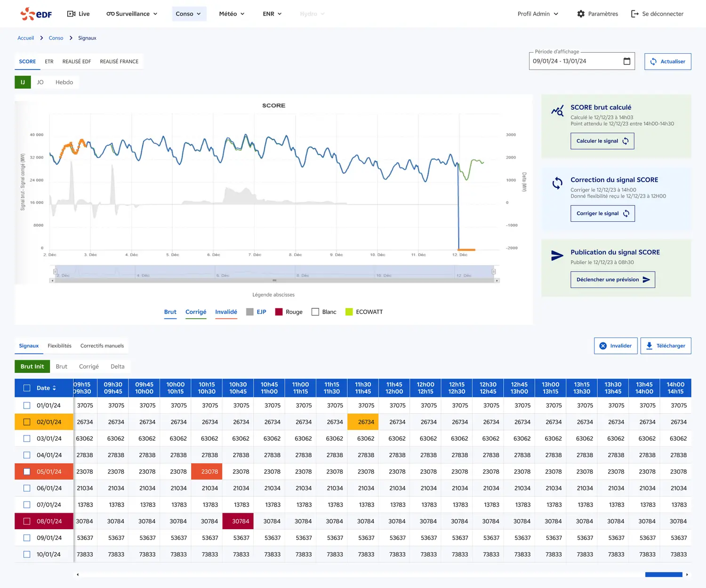Expand the Profil Admin dropdown
This screenshot has height=588, width=706.
(x=538, y=14)
